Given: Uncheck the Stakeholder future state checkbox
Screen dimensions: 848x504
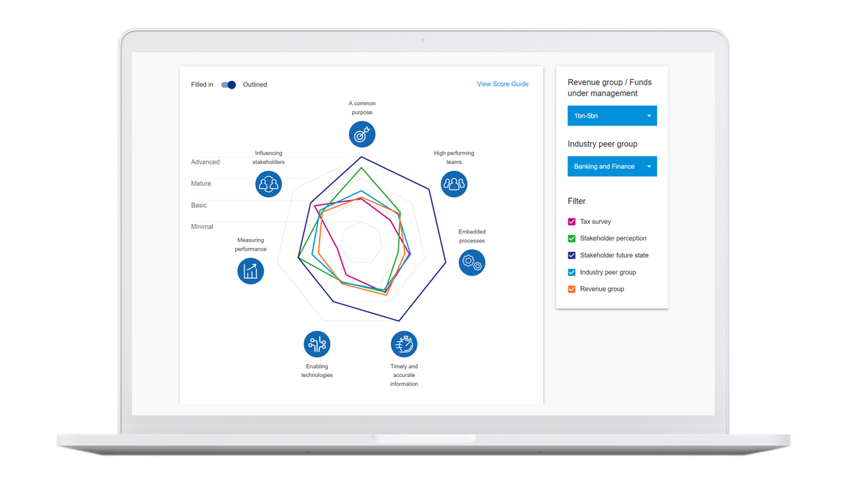Looking at the screenshot, I should [x=572, y=255].
